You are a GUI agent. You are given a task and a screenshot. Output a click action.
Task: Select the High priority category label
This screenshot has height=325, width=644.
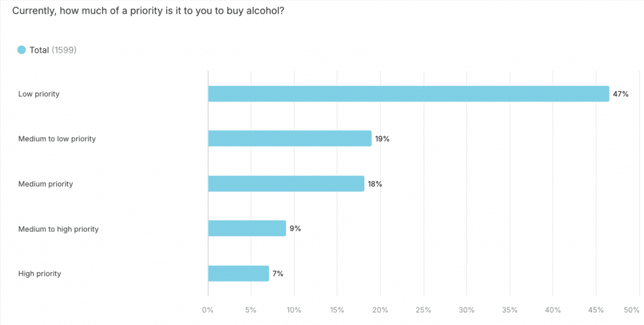(x=40, y=273)
